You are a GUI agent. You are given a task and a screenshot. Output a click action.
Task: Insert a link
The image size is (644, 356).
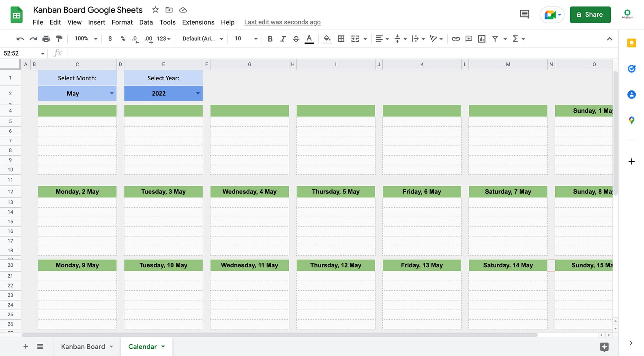(x=456, y=39)
